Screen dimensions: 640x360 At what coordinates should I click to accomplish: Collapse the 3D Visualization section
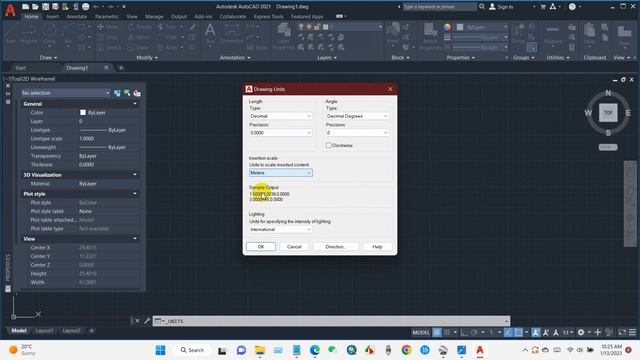coord(135,175)
